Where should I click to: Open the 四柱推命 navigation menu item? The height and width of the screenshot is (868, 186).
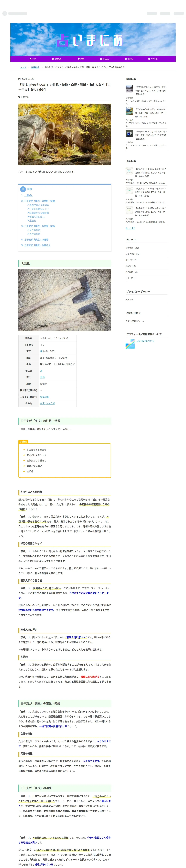[57, 59]
